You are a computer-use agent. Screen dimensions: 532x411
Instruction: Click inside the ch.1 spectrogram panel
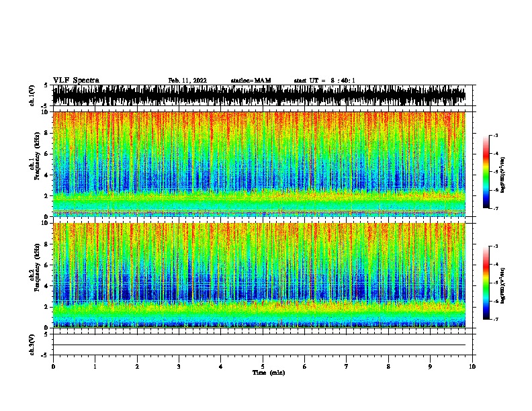(x=259, y=164)
